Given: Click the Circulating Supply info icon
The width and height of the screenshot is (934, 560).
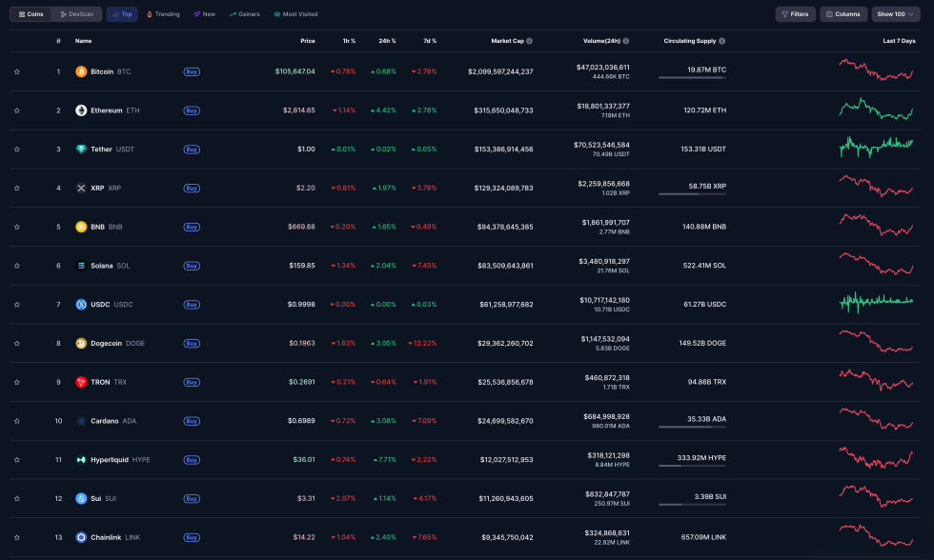Looking at the screenshot, I should pos(722,41).
